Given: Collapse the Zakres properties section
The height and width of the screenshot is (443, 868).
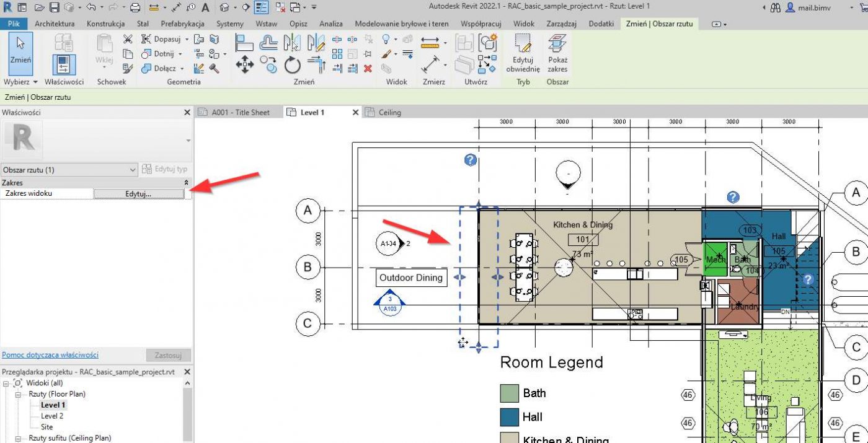Looking at the screenshot, I should (187, 183).
